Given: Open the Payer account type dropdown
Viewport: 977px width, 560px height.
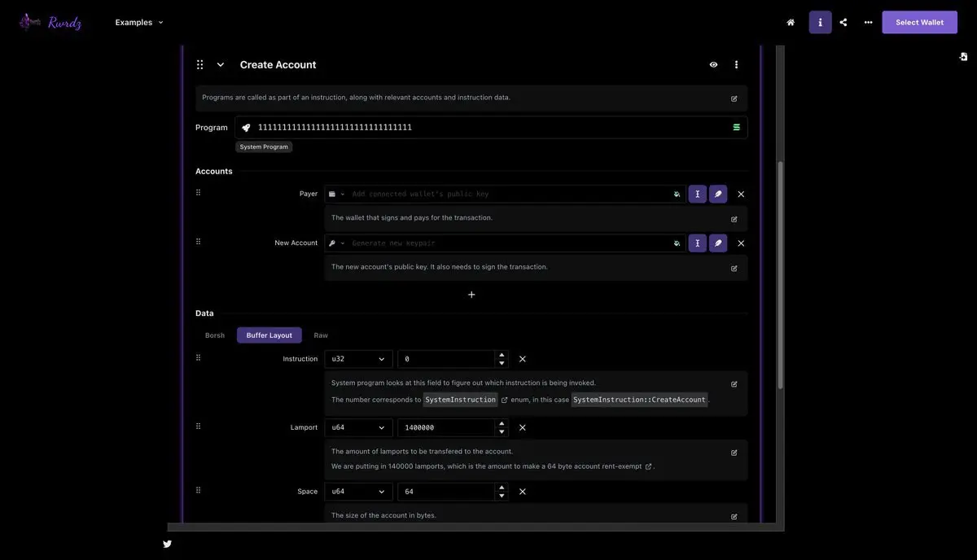Looking at the screenshot, I should 336,194.
